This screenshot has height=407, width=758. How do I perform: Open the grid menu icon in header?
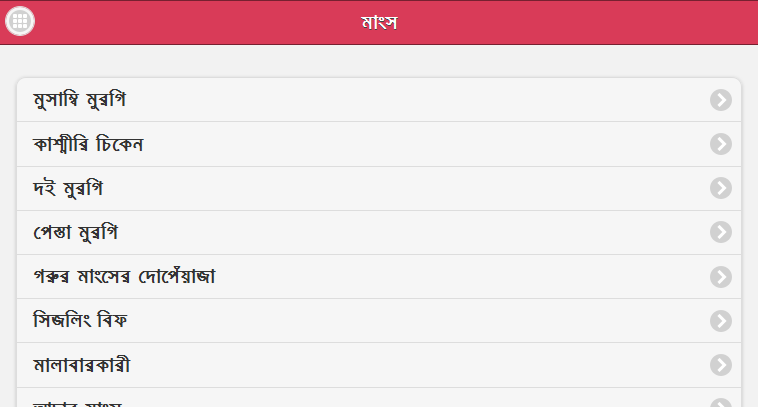(20, 21)
